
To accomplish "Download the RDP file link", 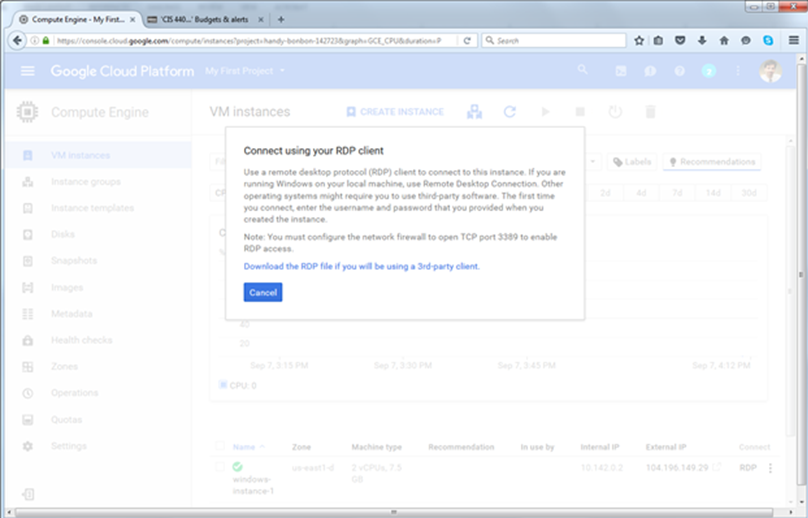I will (x=362, y=266).
